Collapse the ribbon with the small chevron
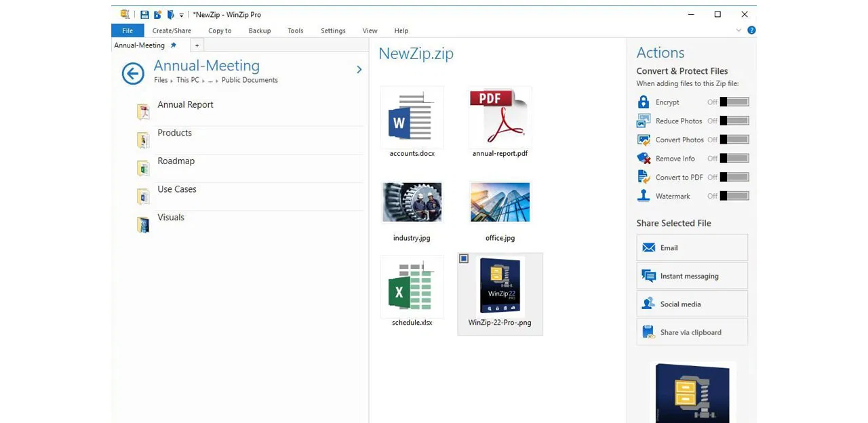The height and width of the screenshot is (423, 868). coord(738,31)
